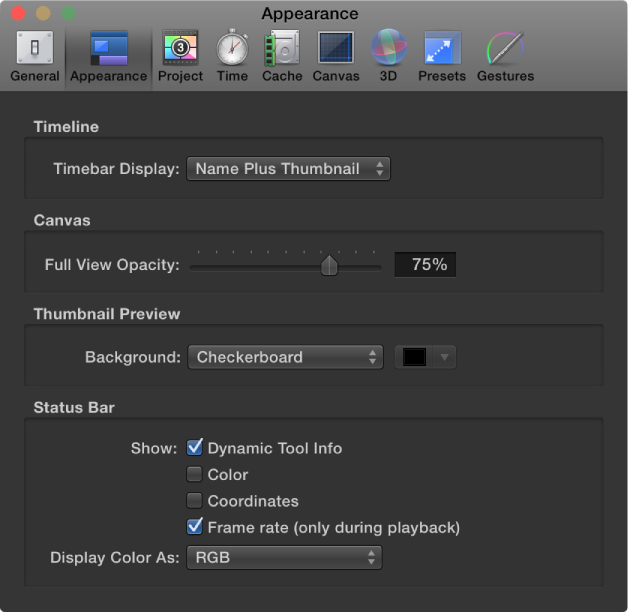
Task: Select the Appearance preferences icon
Action: 109,57
